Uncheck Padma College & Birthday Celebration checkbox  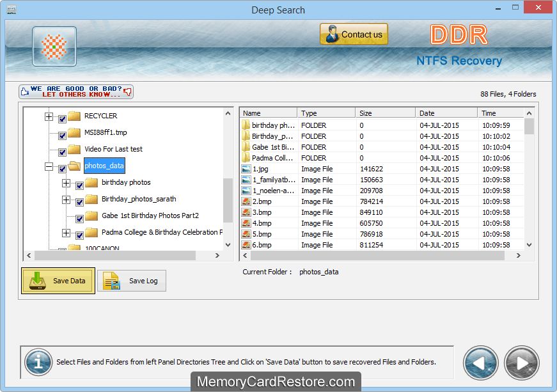click(79, 235)
